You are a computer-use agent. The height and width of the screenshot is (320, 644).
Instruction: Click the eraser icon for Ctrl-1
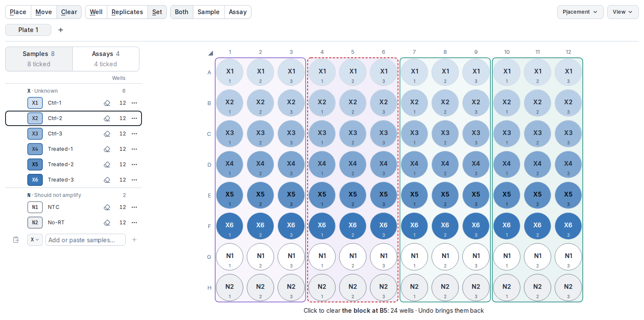(x=107, y=103)
